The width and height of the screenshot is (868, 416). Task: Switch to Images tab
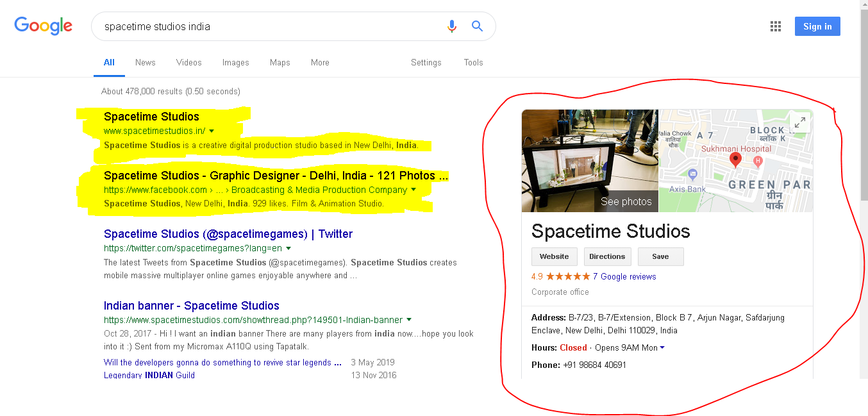click(x=235, y=62)
